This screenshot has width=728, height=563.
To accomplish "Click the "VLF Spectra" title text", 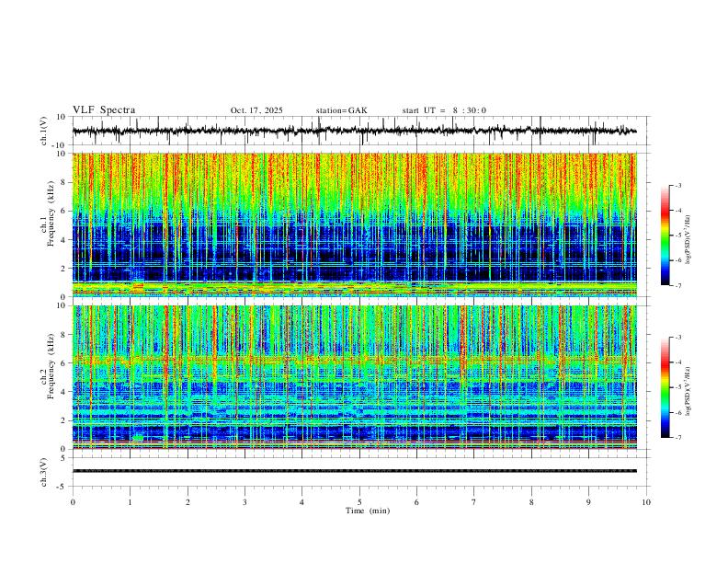I will [104, 110].
